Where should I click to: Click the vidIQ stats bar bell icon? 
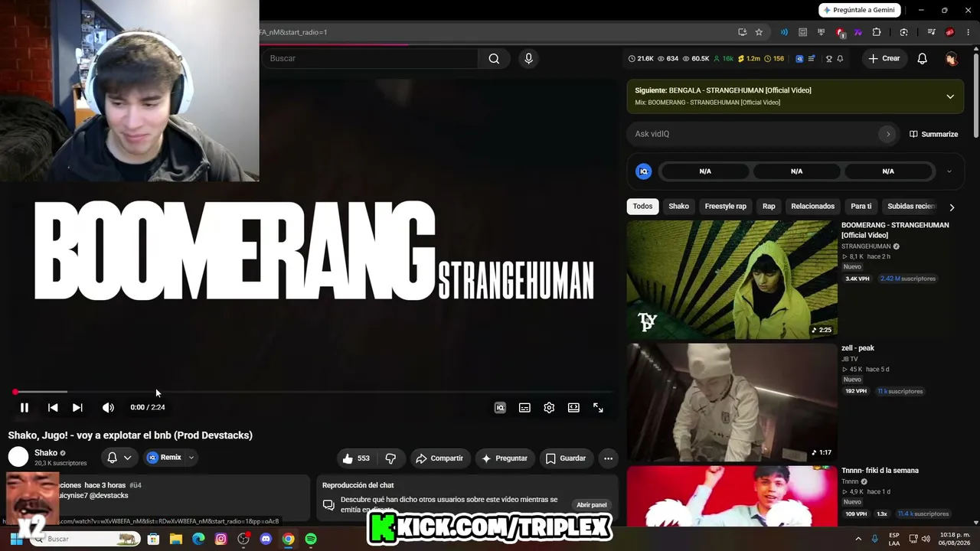point(840,59)
